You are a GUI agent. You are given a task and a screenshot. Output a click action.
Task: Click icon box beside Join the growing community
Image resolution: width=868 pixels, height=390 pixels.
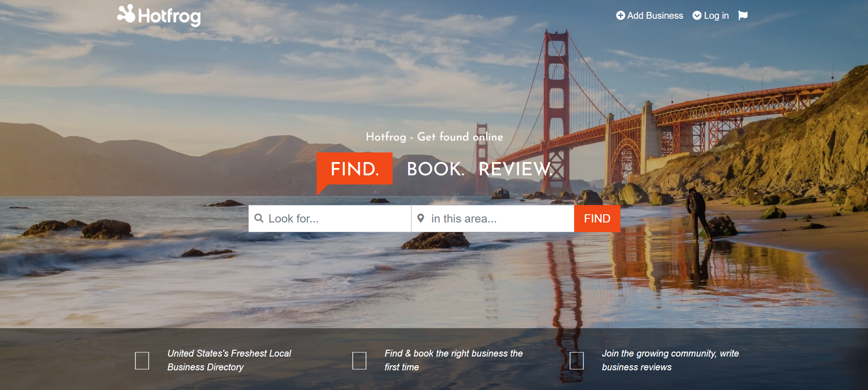pos(577,361)
